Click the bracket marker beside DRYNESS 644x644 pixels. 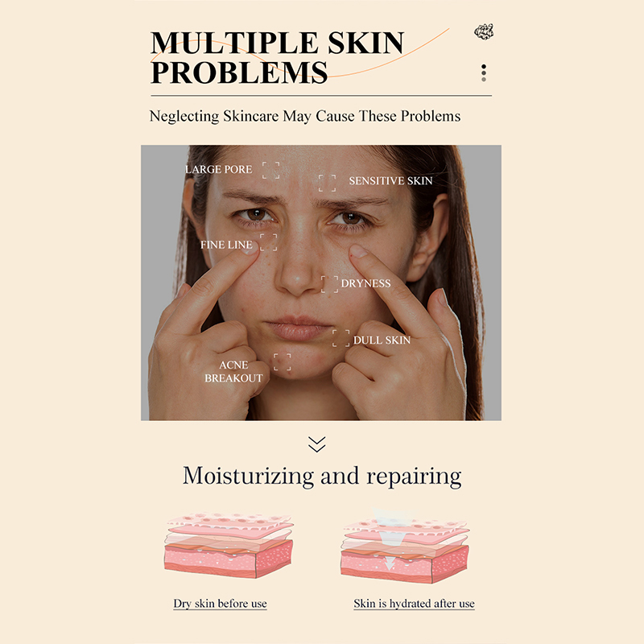[330, 284]
